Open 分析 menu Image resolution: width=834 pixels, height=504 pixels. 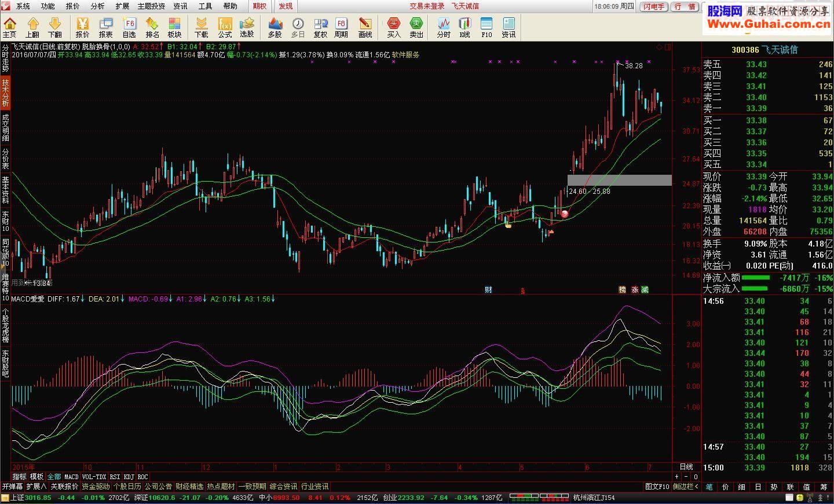coord(98,6)
